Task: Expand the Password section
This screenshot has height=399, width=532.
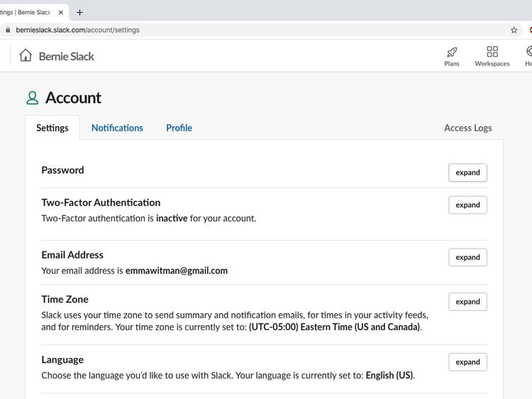Action: click(x=467, y=173)
